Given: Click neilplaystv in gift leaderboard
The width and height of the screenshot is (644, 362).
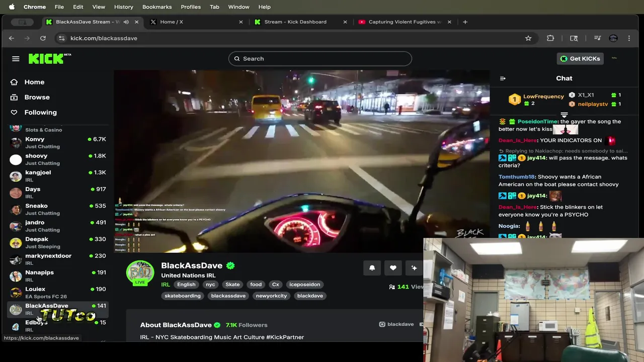Looking at the screenshot, I should coord(593,104).
